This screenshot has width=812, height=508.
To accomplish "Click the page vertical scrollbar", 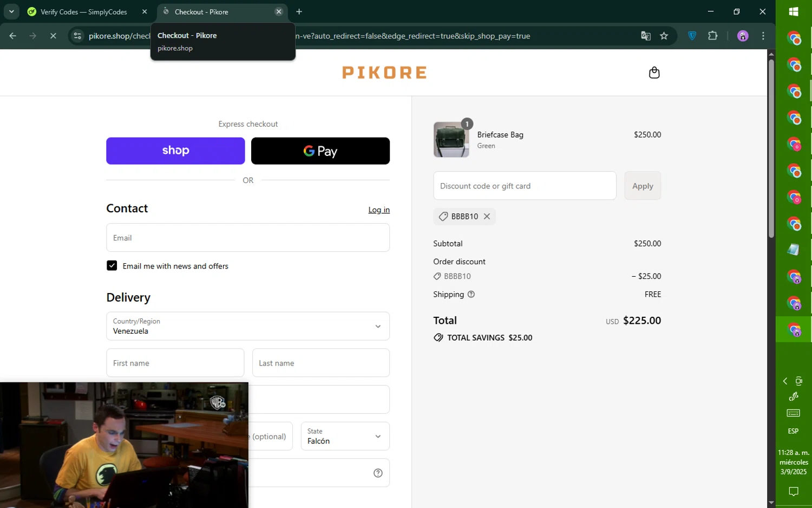I will 771,148.
